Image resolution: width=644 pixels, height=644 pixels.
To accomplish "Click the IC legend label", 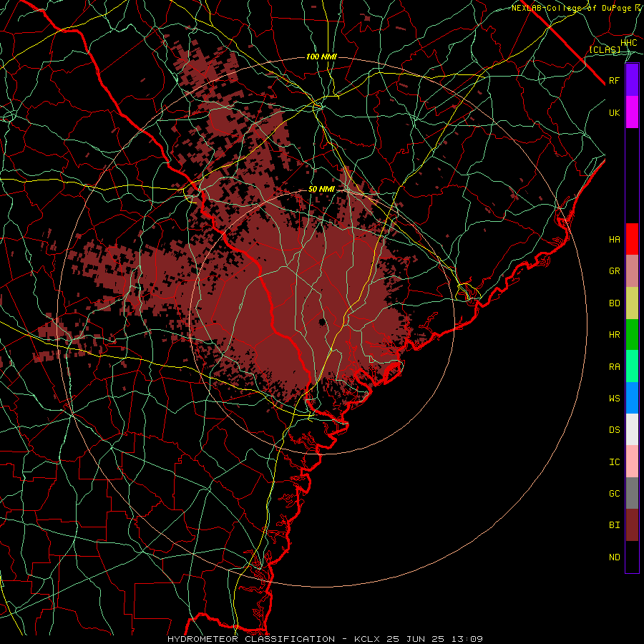I will (x=615, y=462).
